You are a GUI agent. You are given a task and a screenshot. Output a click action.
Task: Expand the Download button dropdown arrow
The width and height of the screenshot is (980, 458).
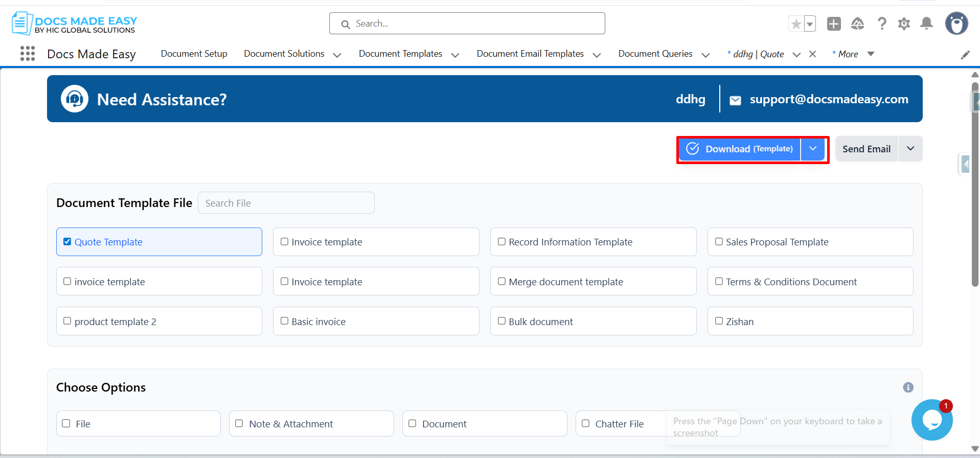[813, 149]
